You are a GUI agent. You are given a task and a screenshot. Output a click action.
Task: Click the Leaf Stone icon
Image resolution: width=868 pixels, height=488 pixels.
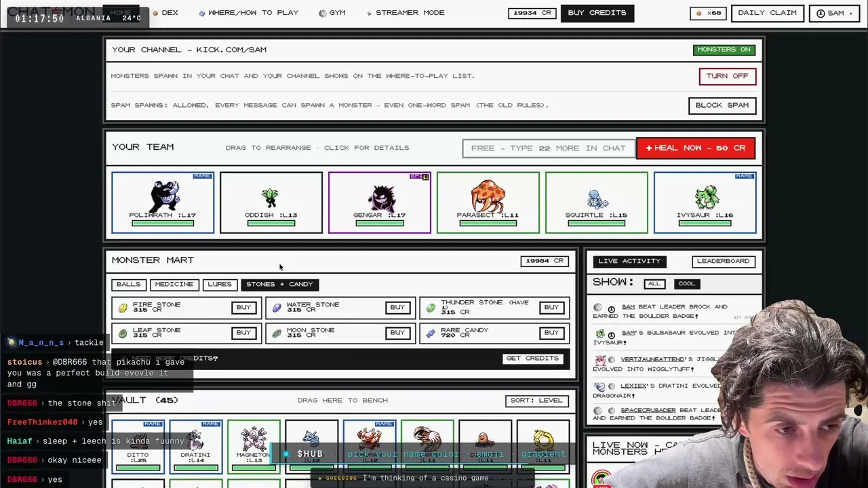(123, 333)
